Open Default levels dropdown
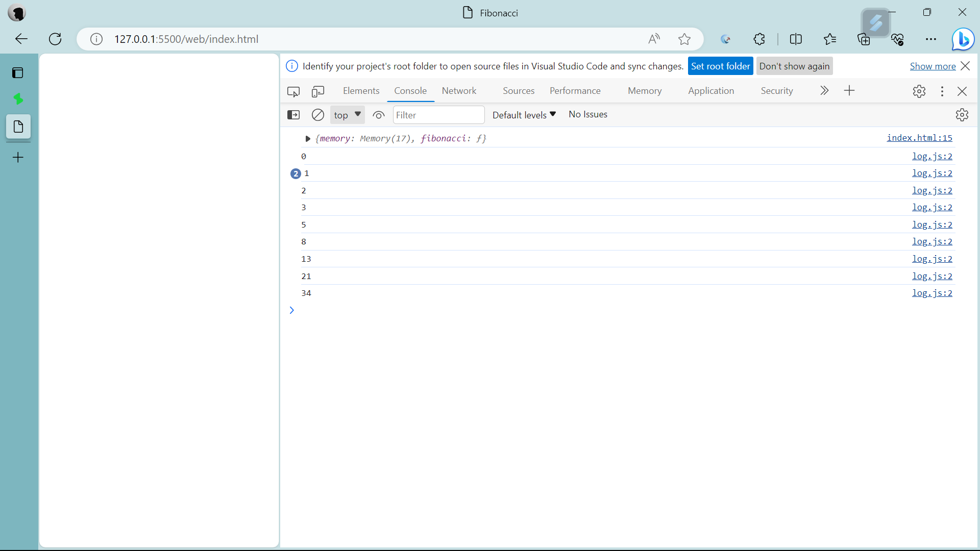This screenshot has height=551, width=980. click(x=524, y=115)
